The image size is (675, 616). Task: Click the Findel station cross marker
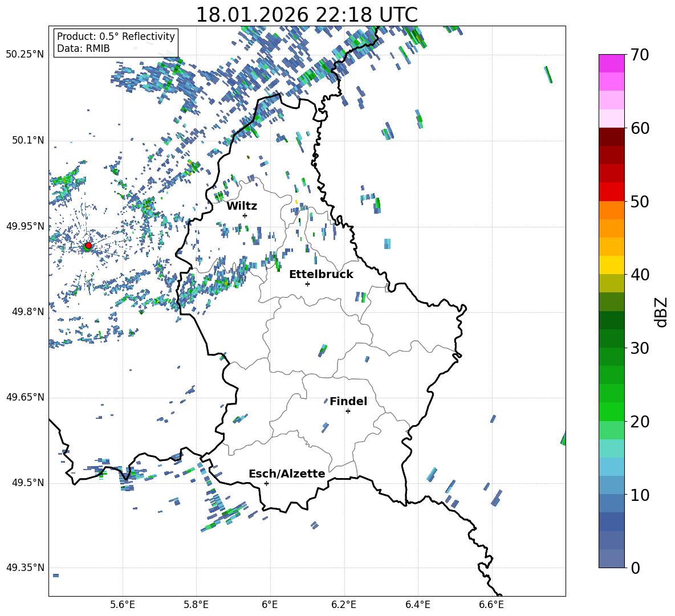point(348,411)
